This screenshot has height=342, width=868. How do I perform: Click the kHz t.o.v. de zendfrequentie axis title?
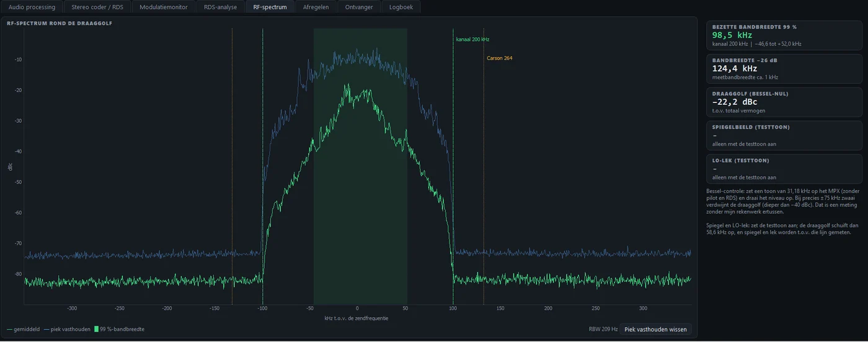(x=356, y=318)
